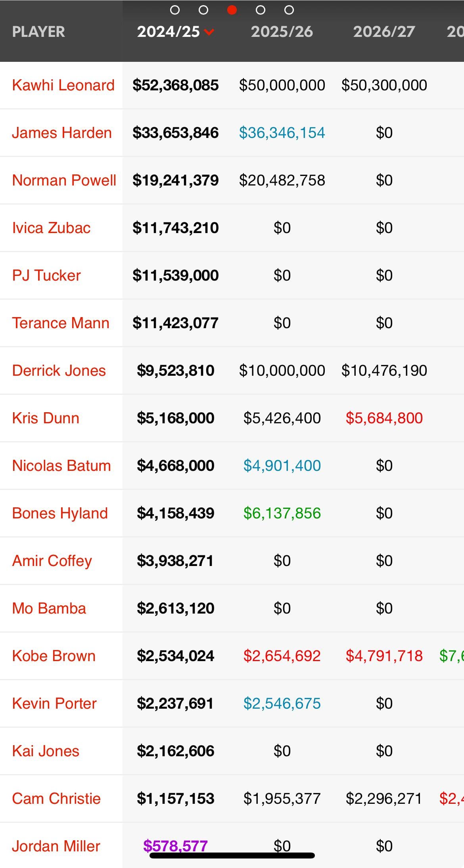
Task: Sort by the 2025/26 column header
Action: 282,32
